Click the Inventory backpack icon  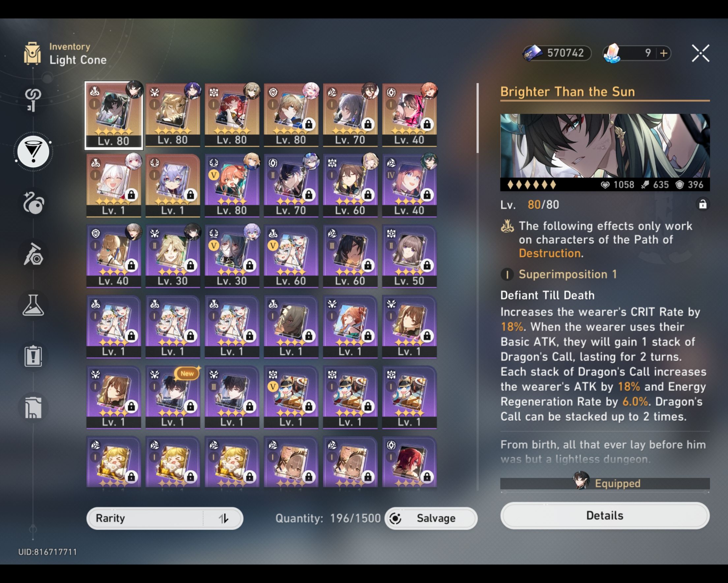point(32,53)
